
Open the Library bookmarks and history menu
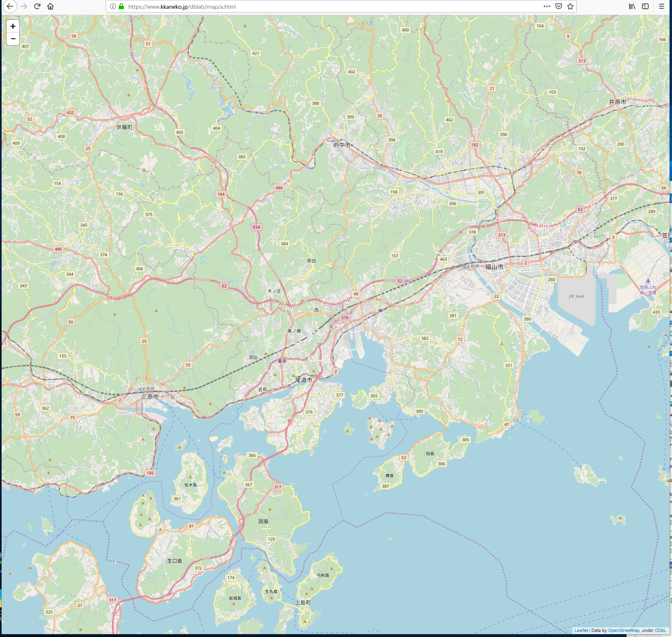(632, 6)
